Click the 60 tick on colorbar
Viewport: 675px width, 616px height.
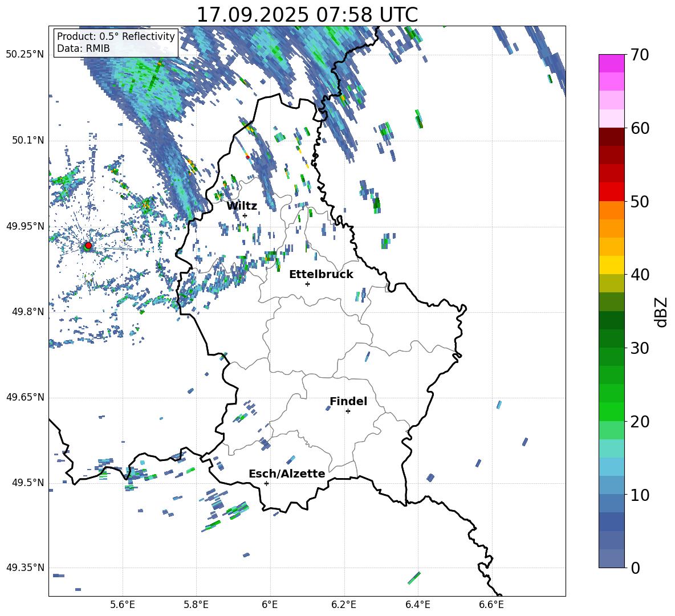click(640, 128)
